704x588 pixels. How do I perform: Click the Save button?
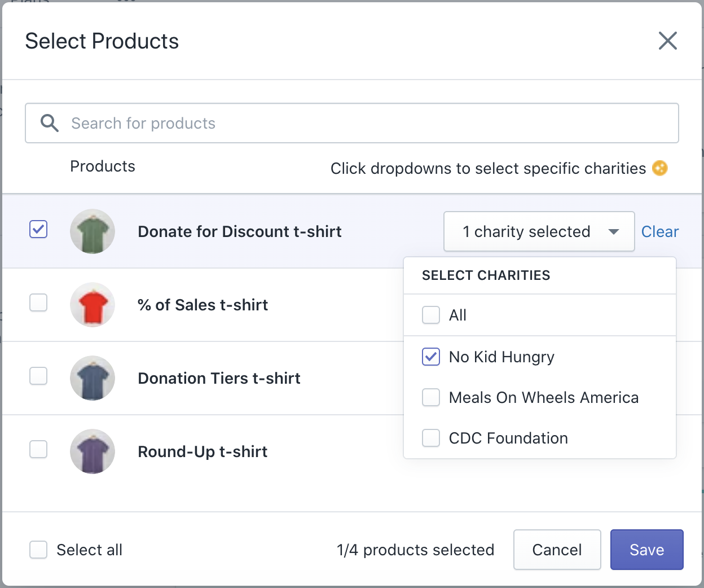pos(646,550)
